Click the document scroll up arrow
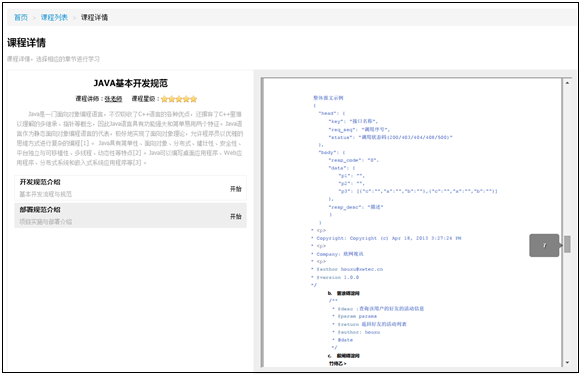The image size is (583, 377). [567, 83]
